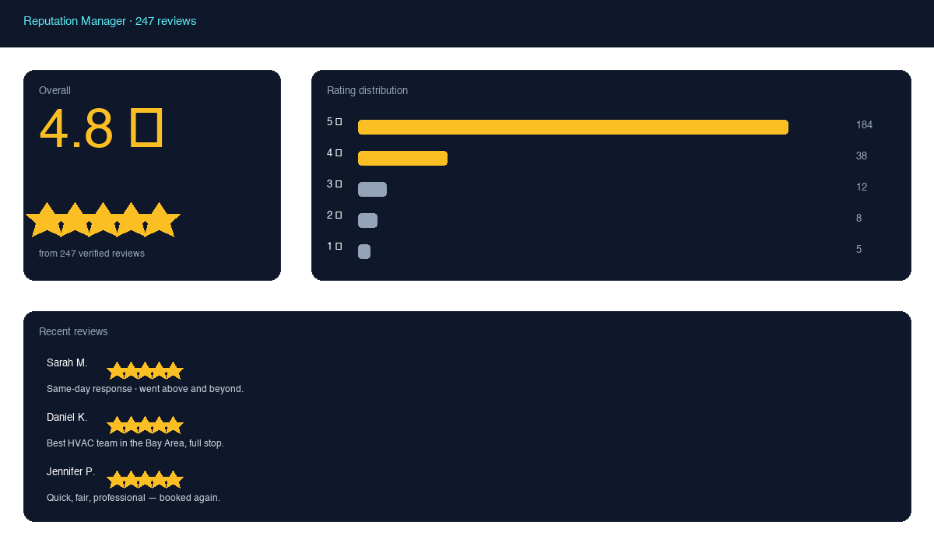This screenshot has width=934, height=560.
Task: Select reviewer name Daniel K.
Action: pyautogui.click(x=67, y=418)
